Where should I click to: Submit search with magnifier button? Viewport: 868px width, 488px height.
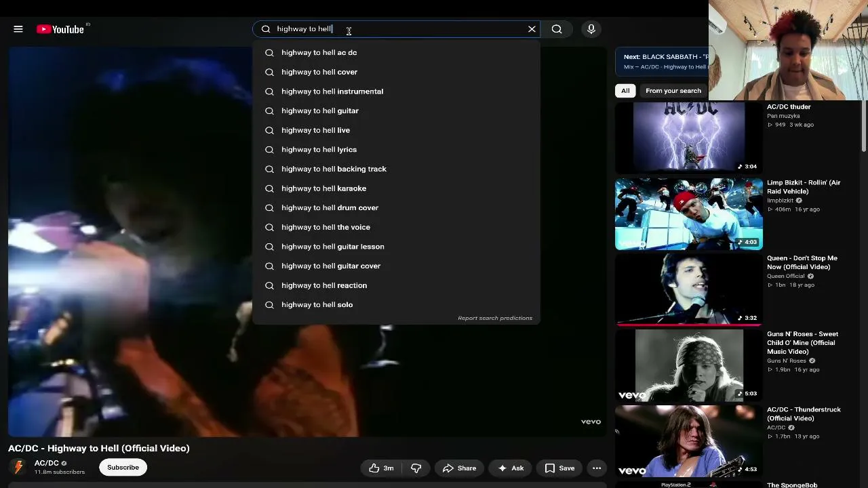(557, 29)
